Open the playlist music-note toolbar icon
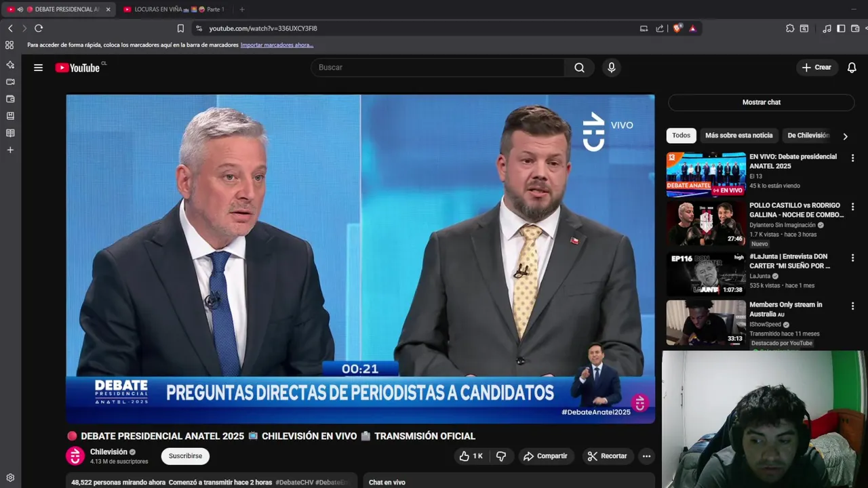The height and width of the screenshot is (488, 868). coord(827,28)
